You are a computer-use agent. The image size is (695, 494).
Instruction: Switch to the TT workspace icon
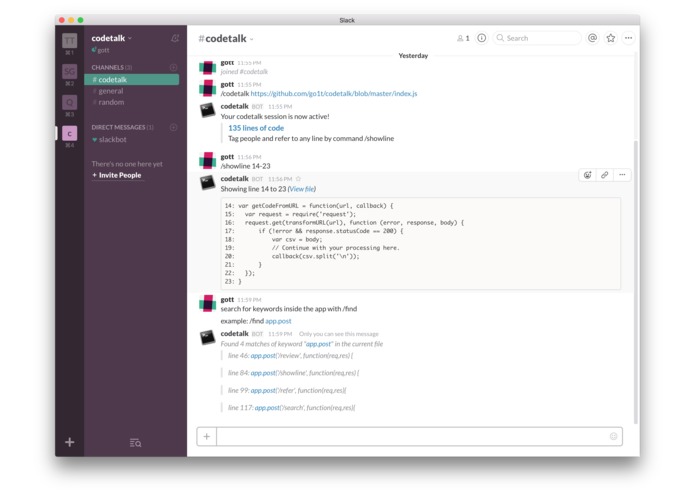tap(70, 41)
